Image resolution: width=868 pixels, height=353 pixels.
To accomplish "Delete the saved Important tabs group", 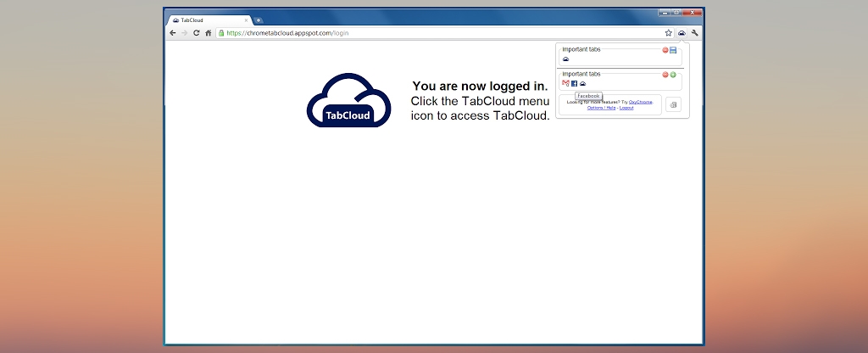I will click(x=665, y=75).
